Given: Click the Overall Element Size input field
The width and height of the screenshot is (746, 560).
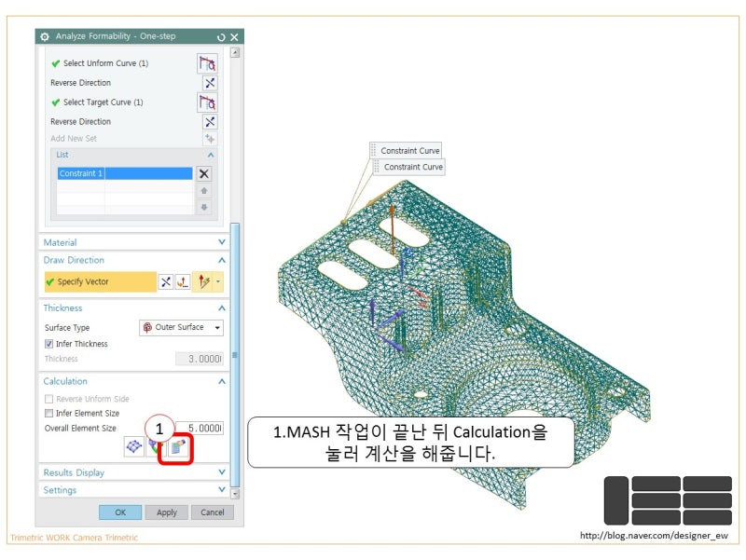Looking at the screenshot, I should point(200,429).
